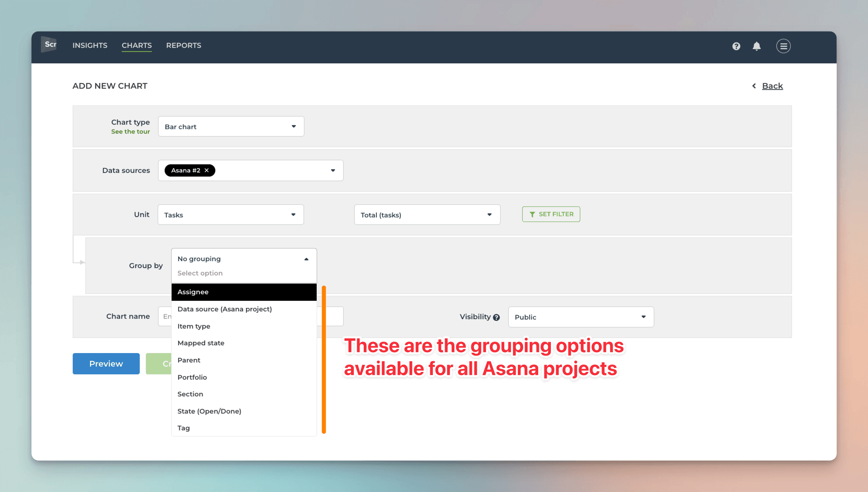
Task: Collapse the Group by No grouping dropdown
Action: point(244,259)
